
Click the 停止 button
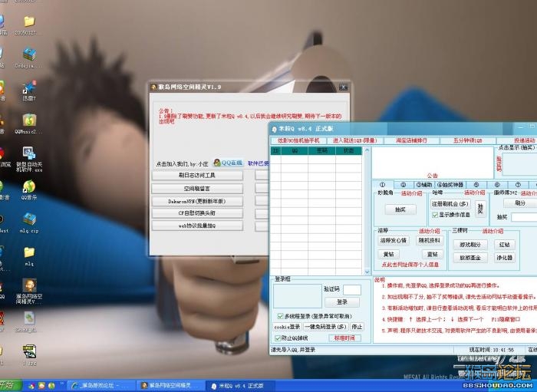tap(357, 327)
